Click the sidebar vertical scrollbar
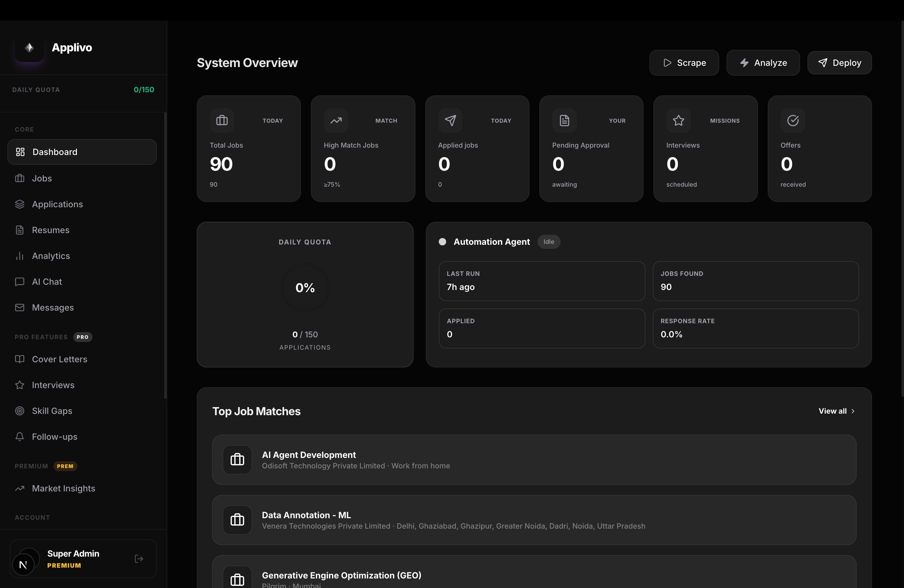 [x=165, y=255]
